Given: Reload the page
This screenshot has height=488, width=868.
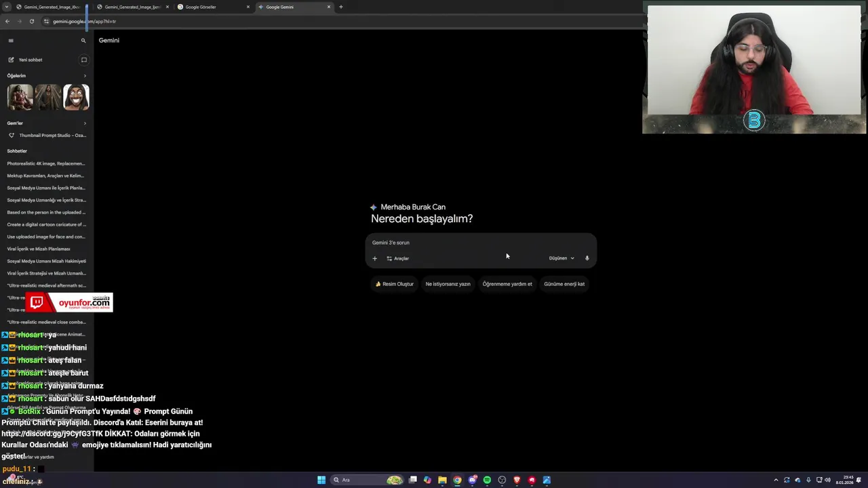Looking at the screenshot, I should (31, 21).
